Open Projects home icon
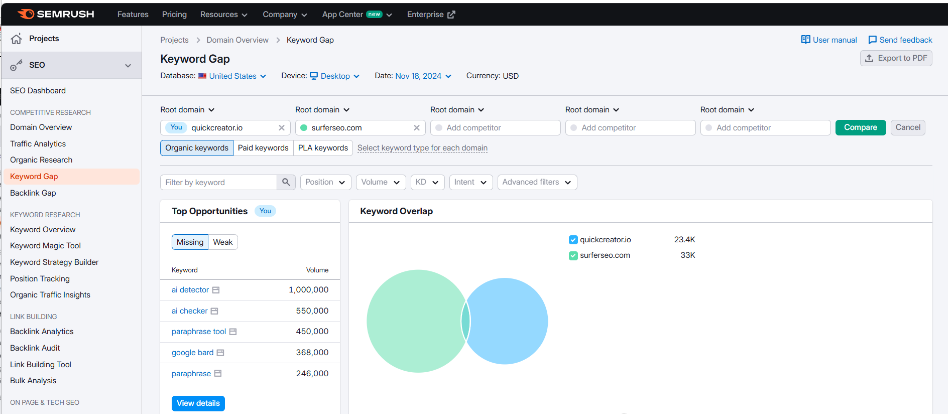Image resolution: width=948 pixels, height=414 pixels. tap(16, 39)
